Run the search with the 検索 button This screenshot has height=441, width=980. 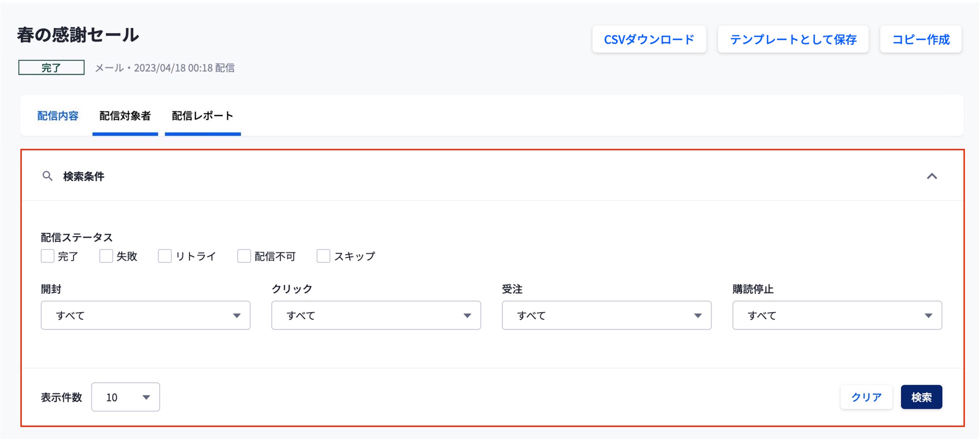[921, 397]
